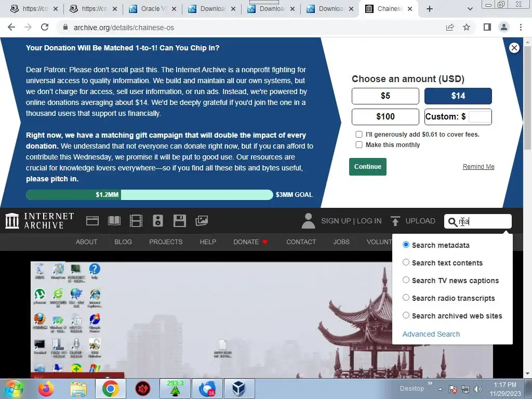This screenshot has height=399, width=532.
Task: Open Chrome profile icon
Action: point(504,28)
